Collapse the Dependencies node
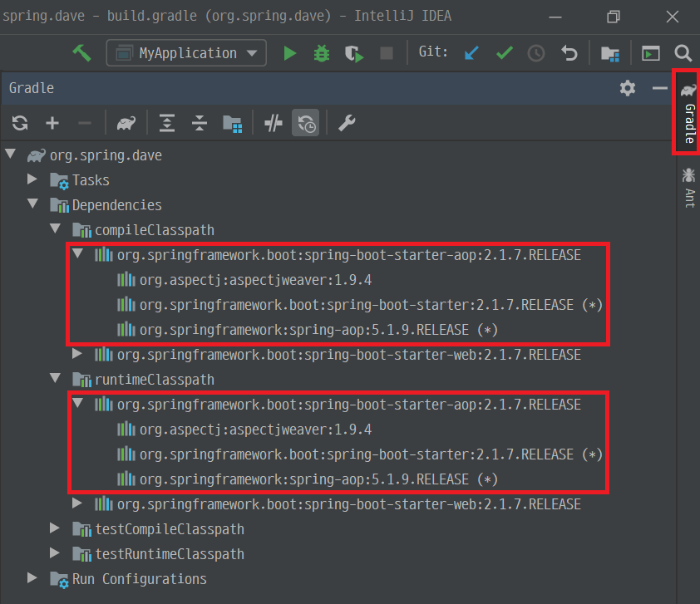This screenshot has width=700, height=604. tap(33, 204)
